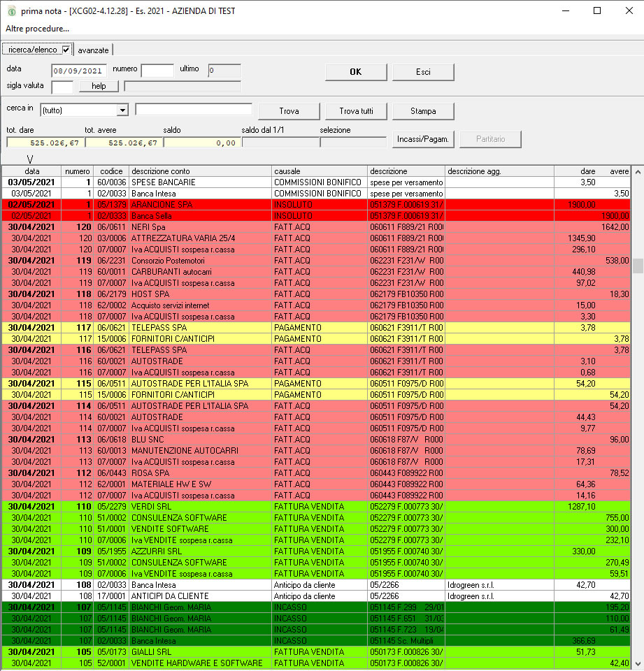
Task: Select the HOST SPA row number 118
Action: 316,294
